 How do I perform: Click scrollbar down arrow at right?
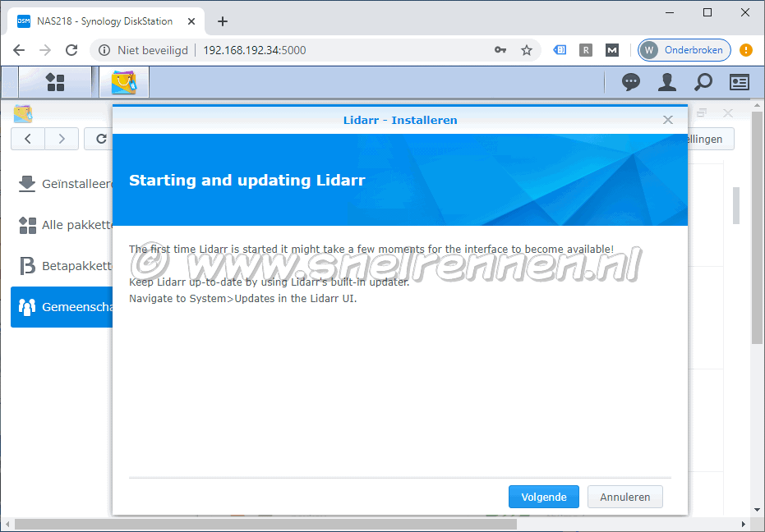pyautogui.click(x=758, y=511)
